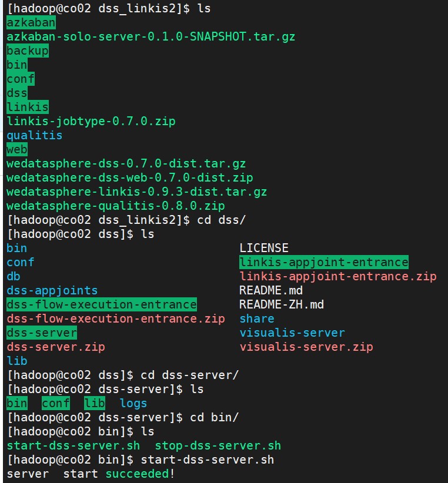The image size is (448, 483).
Task: Click the README.md file entry
Action: [271, 291]
